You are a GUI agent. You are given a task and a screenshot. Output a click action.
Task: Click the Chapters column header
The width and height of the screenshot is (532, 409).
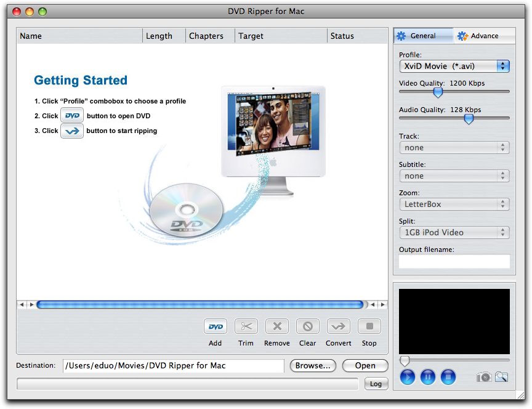coord(210,36)
